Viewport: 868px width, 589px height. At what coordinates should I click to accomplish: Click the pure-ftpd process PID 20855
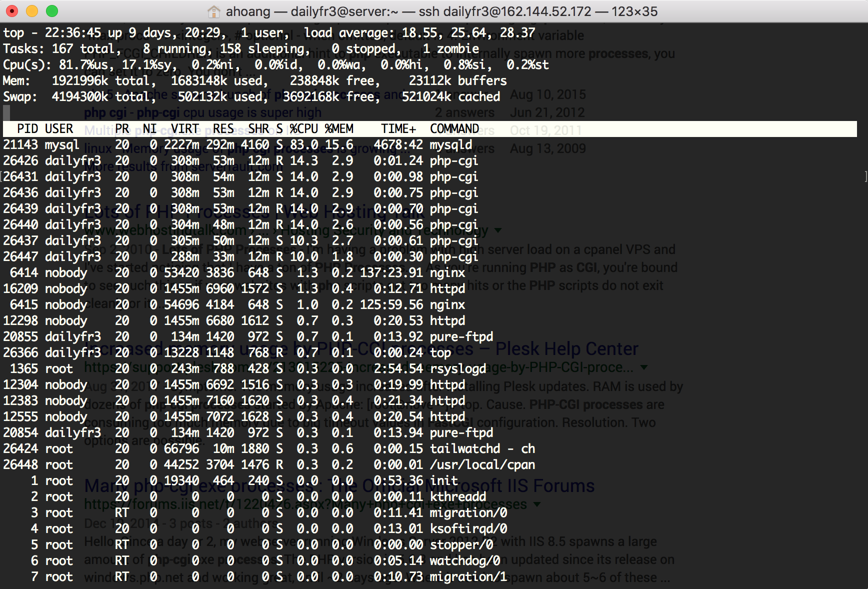430,336
